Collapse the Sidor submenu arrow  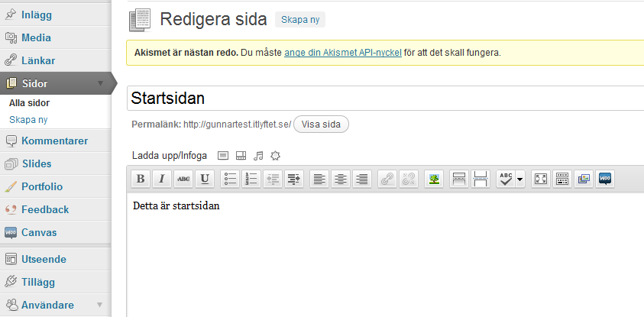click(101, 83)
